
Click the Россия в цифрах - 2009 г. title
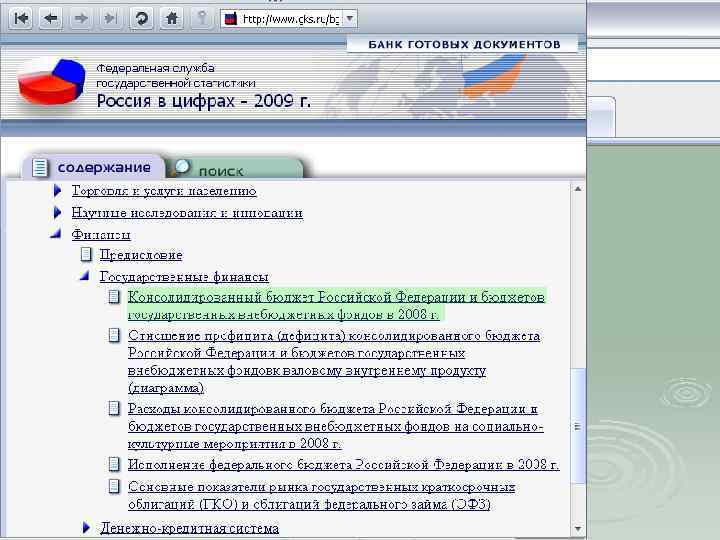(203, 101)
